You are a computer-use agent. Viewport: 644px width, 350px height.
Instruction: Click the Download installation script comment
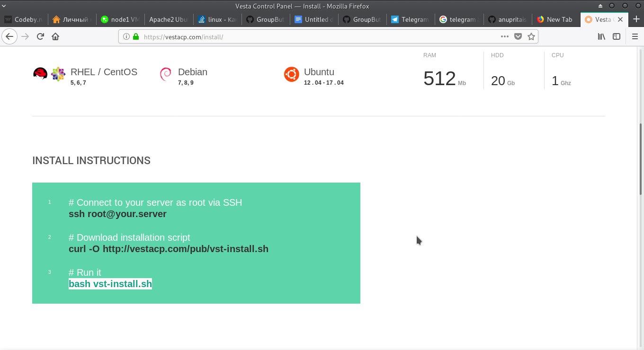pyautogui.click(x=129, y=237)
